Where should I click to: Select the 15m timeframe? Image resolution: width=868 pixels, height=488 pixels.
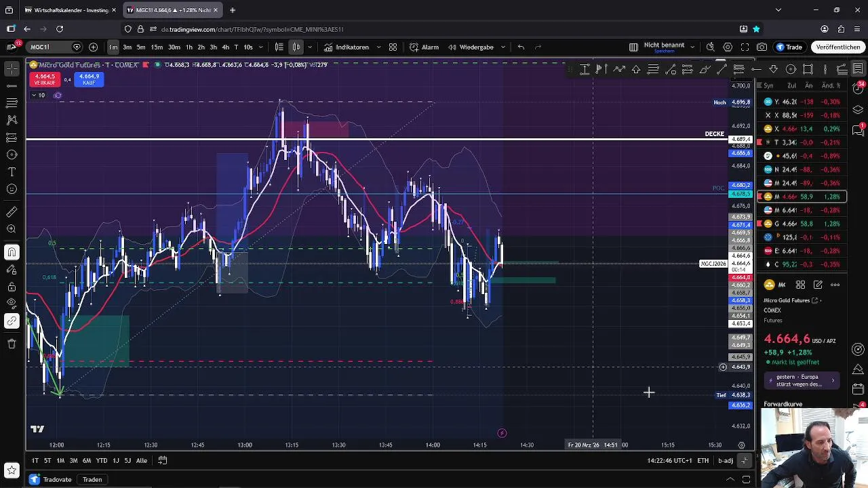pyautogui.click(x=157, y=47)
